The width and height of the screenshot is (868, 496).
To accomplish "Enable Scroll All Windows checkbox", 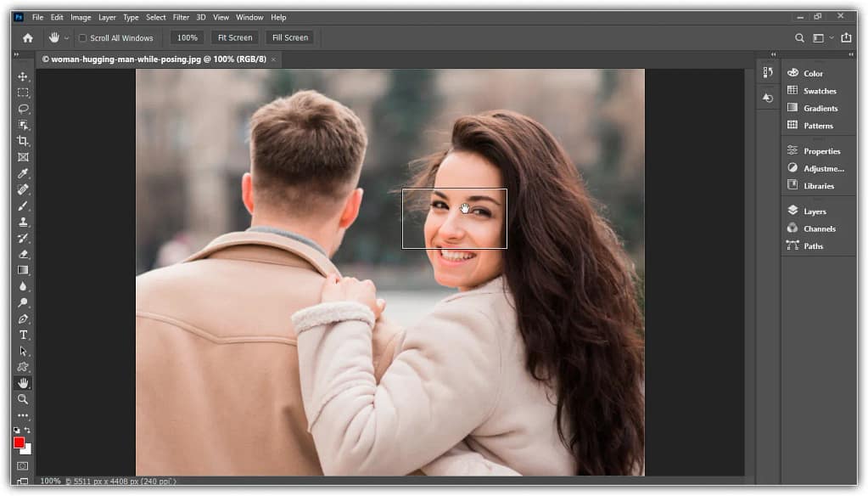I will click(82, 38).
